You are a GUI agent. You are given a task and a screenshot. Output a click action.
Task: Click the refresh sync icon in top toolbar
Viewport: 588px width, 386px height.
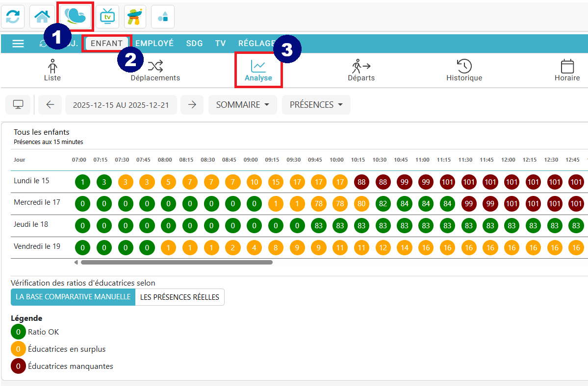(13, 17)
